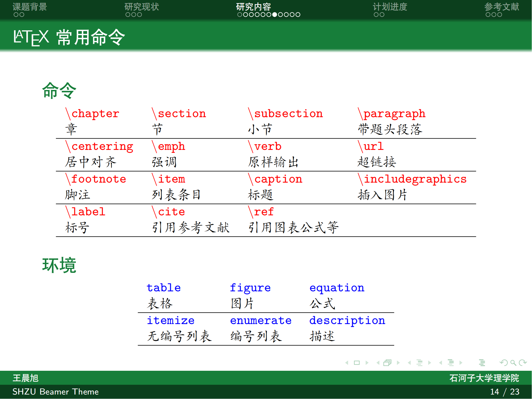532x399 pixels.
Task: Click the undo-arrow history-back navigation icon
Action: point(503,363)
